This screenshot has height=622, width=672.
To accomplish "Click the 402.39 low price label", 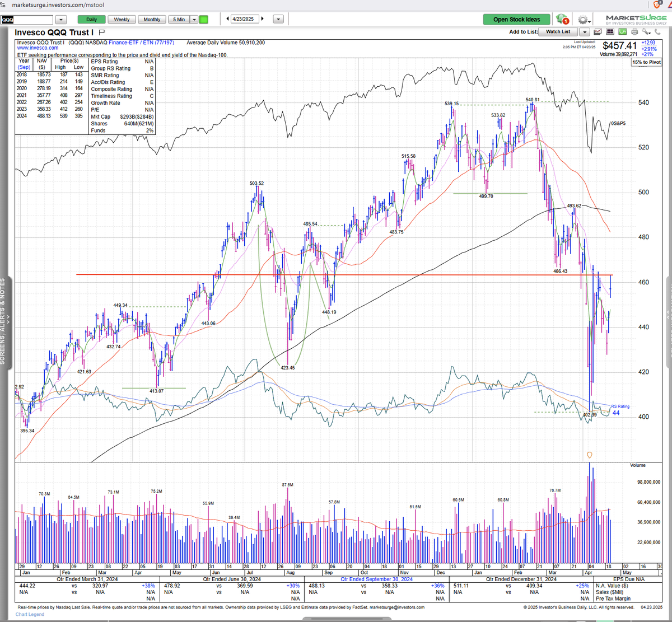I will (x=589, y=415).
